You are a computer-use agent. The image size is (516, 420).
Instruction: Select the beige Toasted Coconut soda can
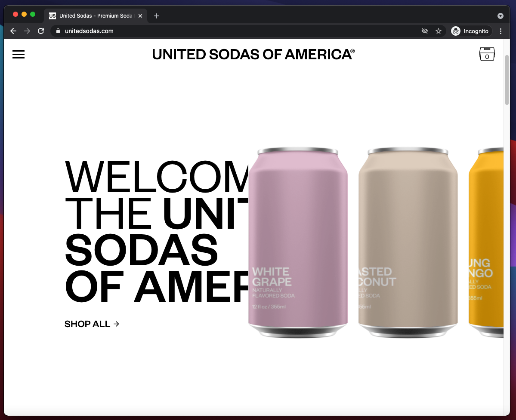(408, 242)
